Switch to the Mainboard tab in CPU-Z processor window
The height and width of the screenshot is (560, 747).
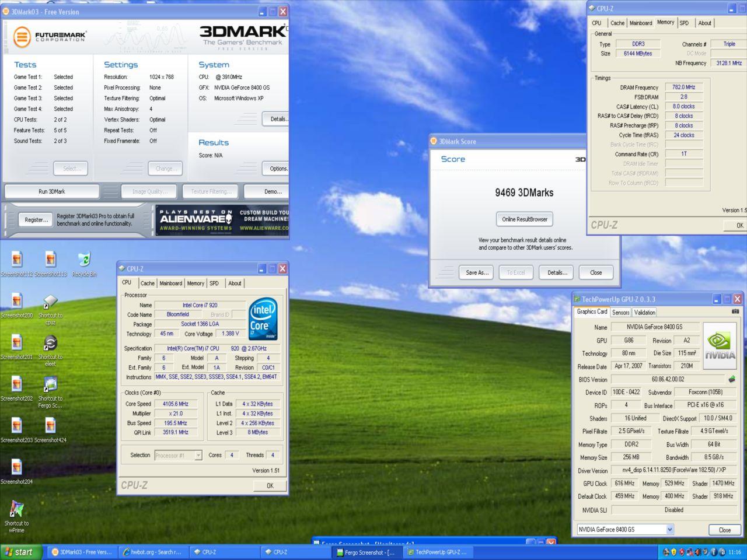pyautogui.click(x=171, y=283)
